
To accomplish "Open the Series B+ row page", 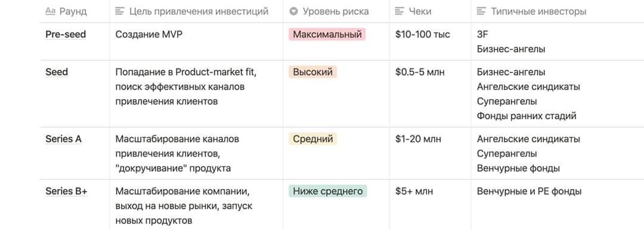I will pyautogui.click(x=66, y=191).
